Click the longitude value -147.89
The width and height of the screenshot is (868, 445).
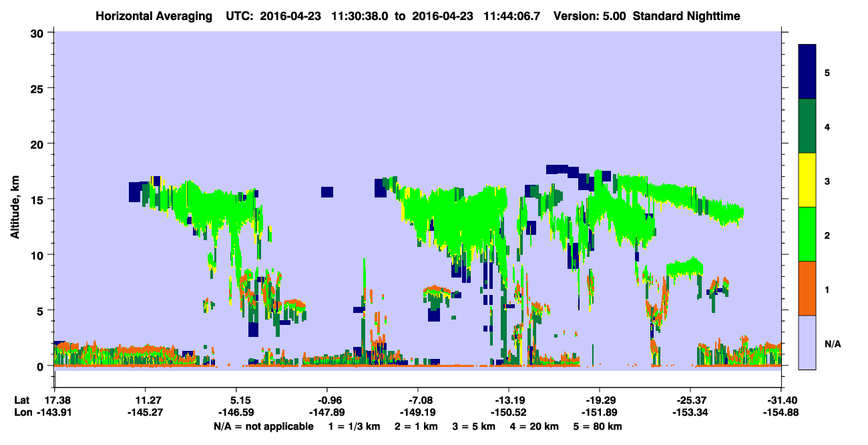[x=327, y=412]
